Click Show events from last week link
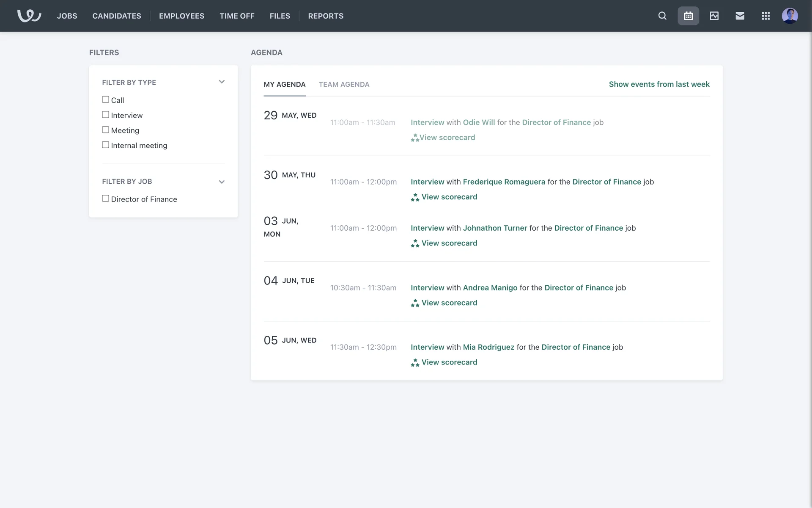Viewport: 812px width, 508px height. coord(659,84)
